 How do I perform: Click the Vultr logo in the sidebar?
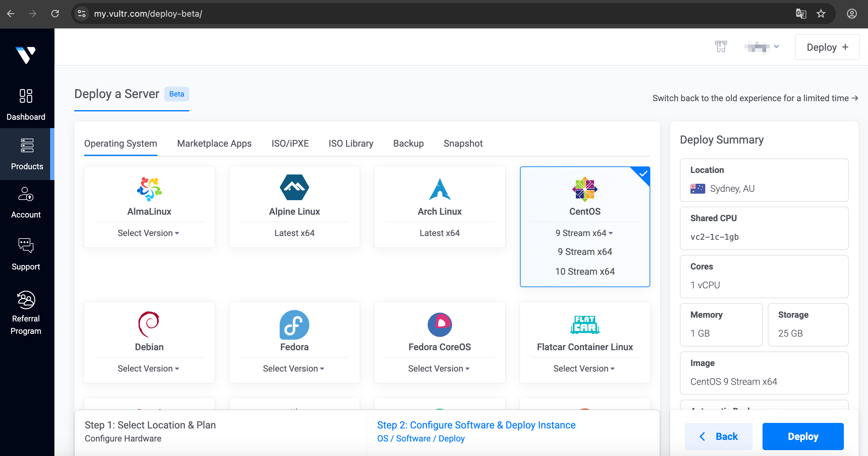coord(26,55)
